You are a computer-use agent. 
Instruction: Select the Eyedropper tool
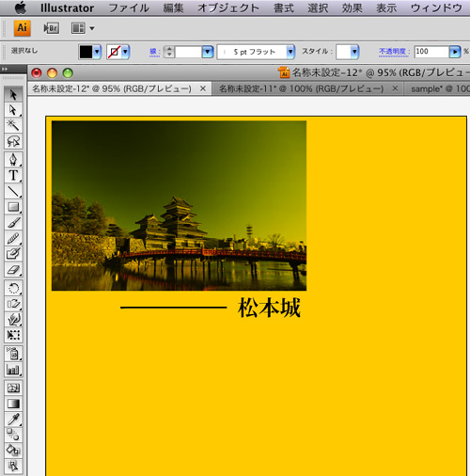tap(13, 419)
